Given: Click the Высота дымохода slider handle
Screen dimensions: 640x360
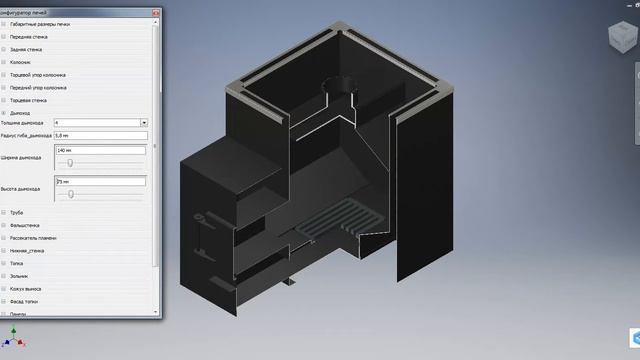Looking at the screenshot, I should (x=71, y=194).
